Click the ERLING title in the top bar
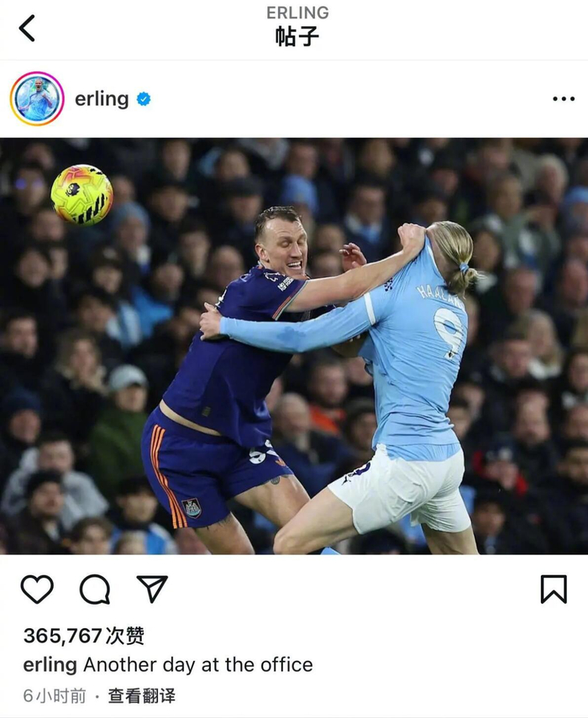588x718 pixels. point(297,13)
